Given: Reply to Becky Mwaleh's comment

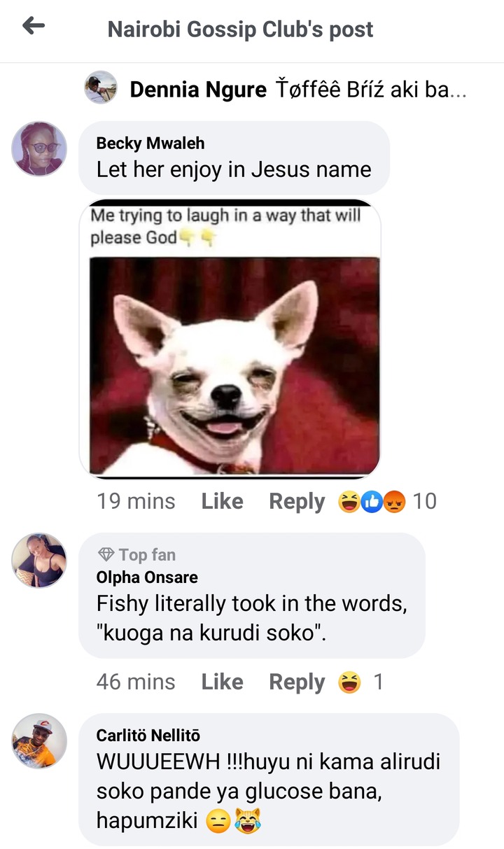Looking at the screenshot, I should [297, 502].
